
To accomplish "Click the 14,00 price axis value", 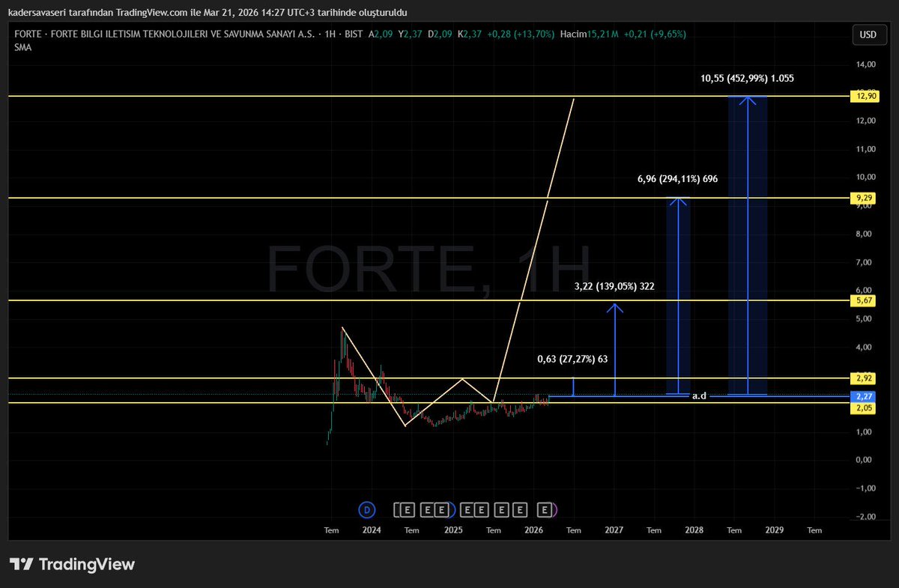I will click(866, 64).
